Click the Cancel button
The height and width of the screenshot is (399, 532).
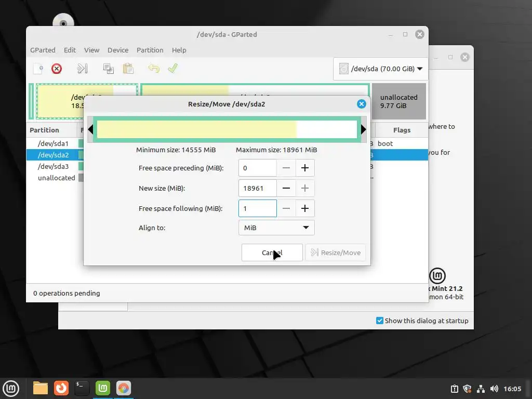pos(272,252)
